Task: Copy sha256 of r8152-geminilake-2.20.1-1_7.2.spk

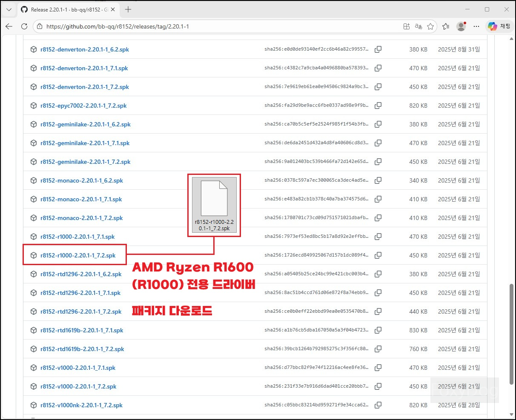Action: (x=378, y=162)
